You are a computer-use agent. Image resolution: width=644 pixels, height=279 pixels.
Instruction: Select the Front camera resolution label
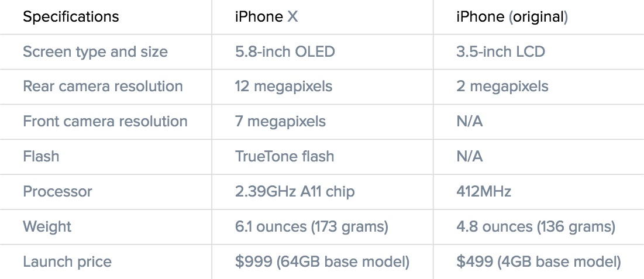click(105, 122)
